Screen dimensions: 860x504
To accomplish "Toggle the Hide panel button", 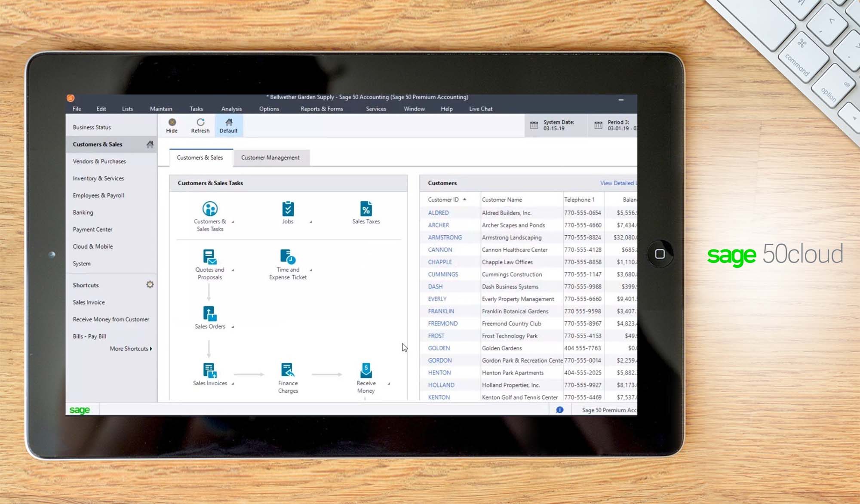I will [172, 125].
